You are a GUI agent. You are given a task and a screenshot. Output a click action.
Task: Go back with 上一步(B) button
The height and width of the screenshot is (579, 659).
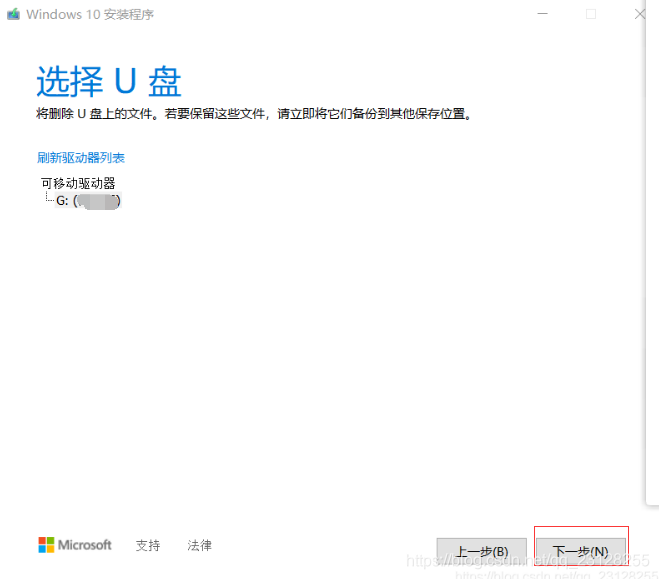tap(482, 551)
